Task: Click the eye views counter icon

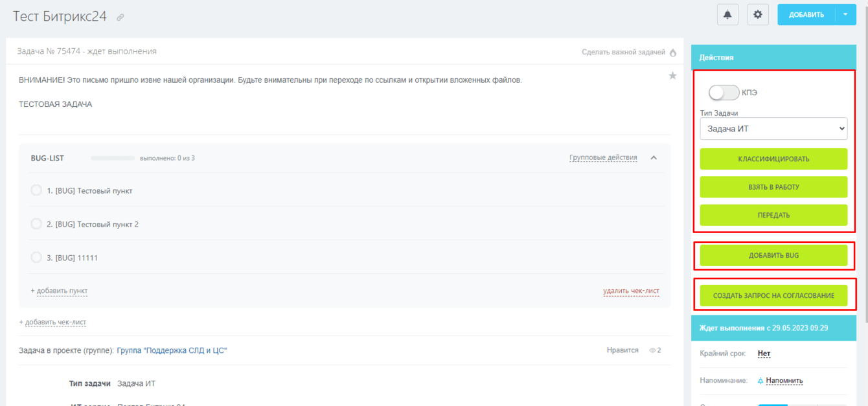Action: pyautogui.click(x=652, y=350)
